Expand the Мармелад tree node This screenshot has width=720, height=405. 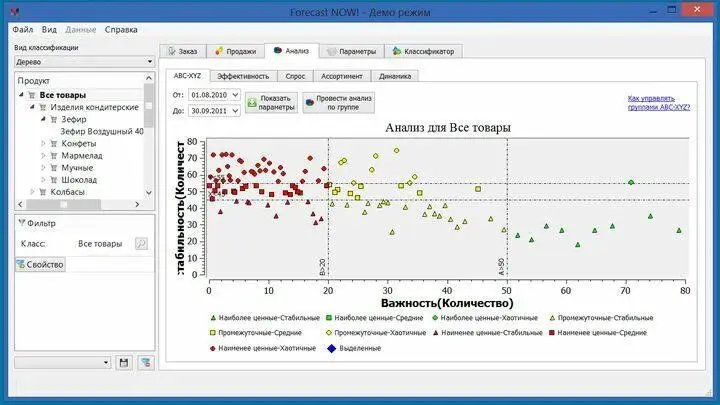click(43, 156)
